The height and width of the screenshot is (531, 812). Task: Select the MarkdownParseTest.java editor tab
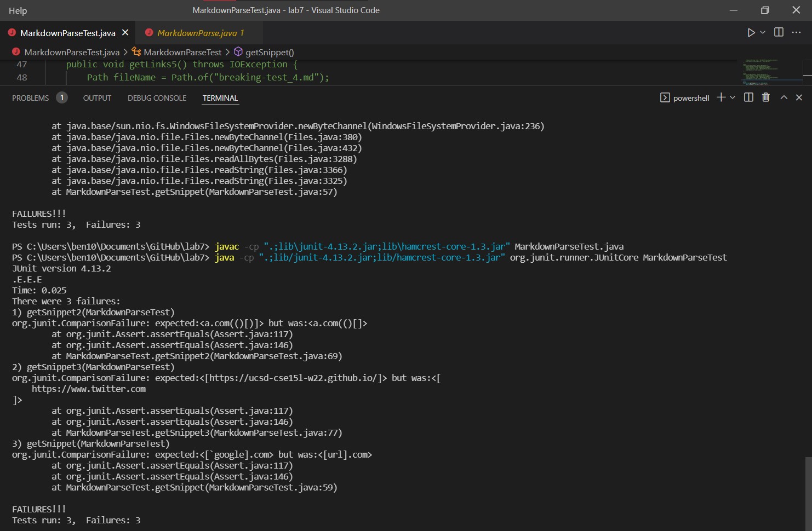pos(67,33)
